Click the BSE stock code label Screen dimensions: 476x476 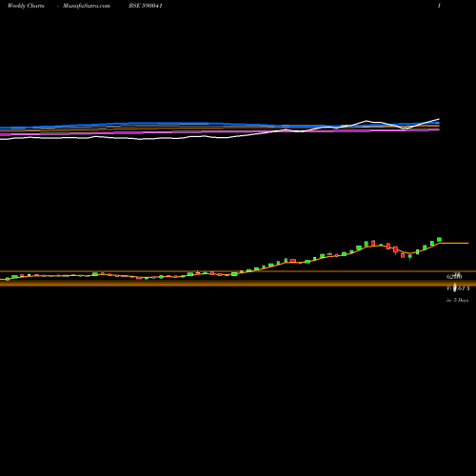point(146,6)
